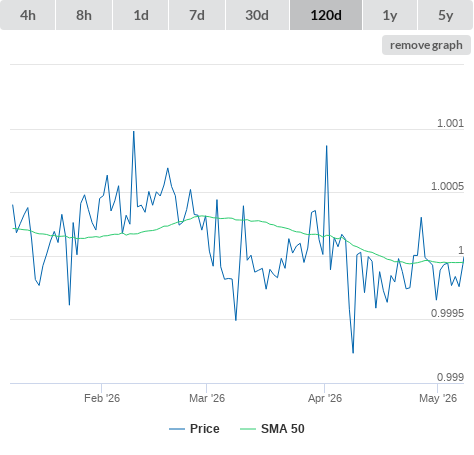The width and height of the screenshot is (474, 455).
Task: Select the 4h time range tab
Action: click(28, 15)
